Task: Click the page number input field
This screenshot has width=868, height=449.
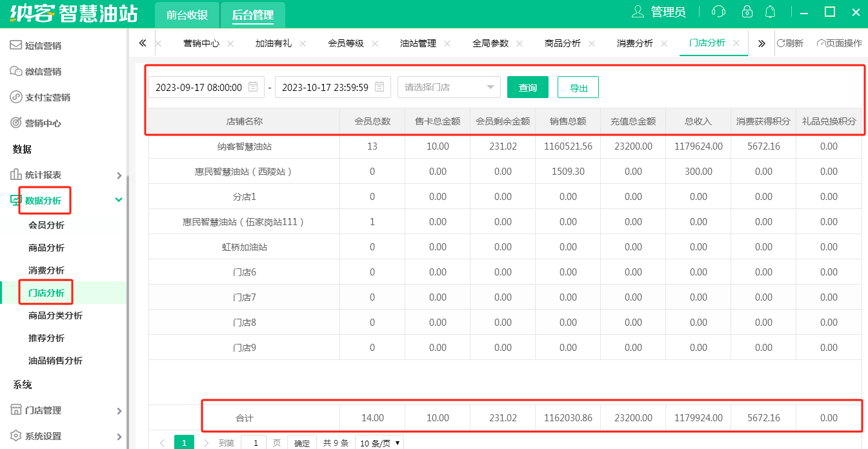Action: (254, 443)
